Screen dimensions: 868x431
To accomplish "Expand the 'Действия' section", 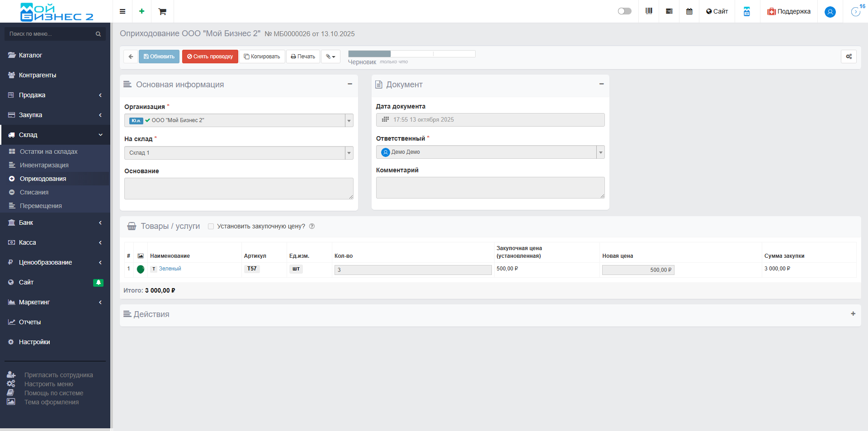I will [853, 314].
